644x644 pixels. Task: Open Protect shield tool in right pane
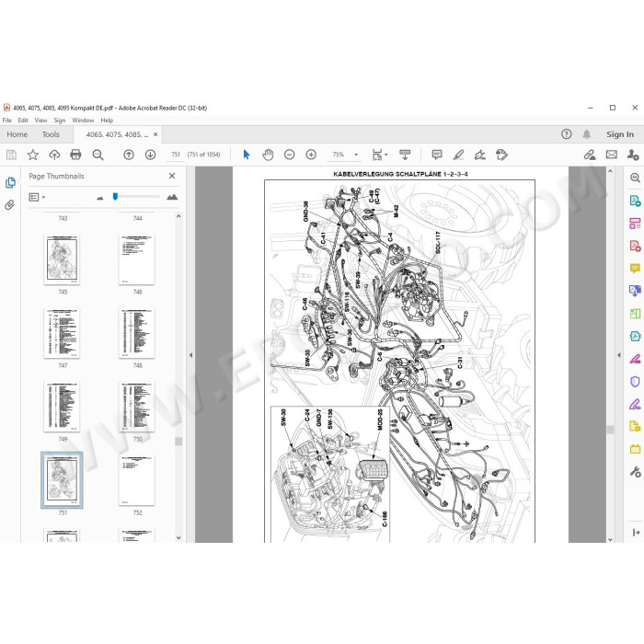pyautogui.click(x=635, y=382)
